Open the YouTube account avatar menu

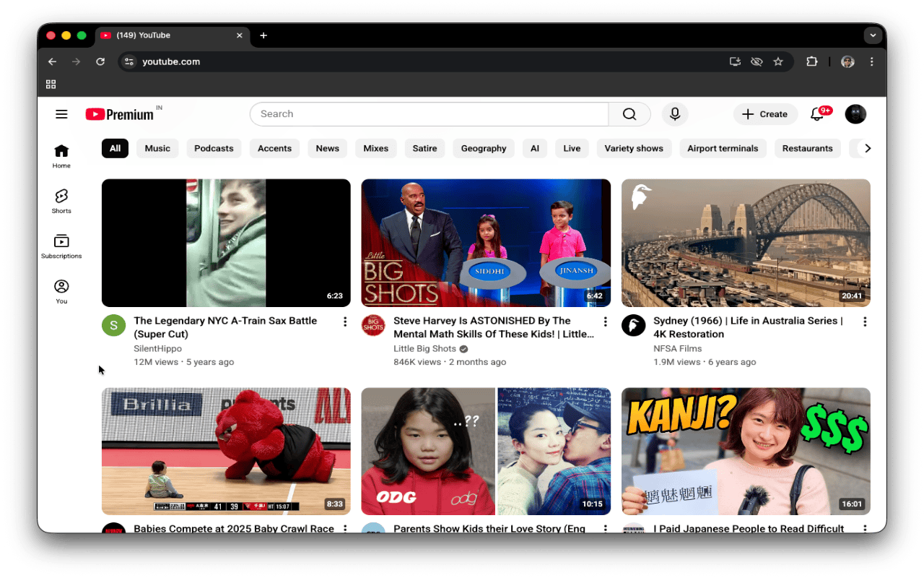(x=855, y=114)
